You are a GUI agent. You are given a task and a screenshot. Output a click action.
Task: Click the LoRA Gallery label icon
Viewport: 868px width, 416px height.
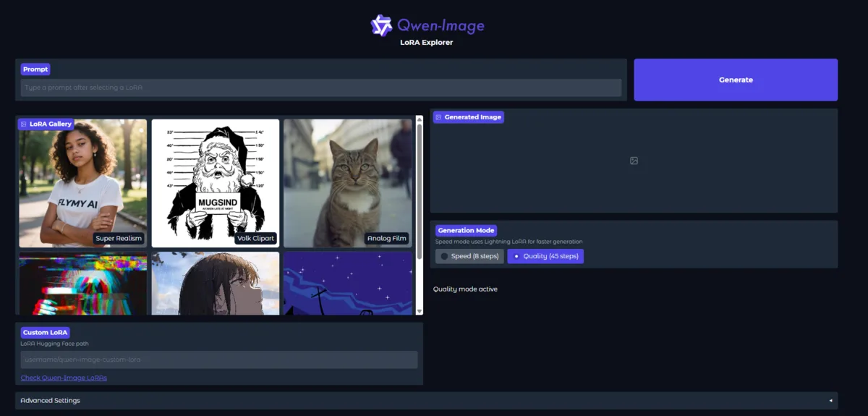pos(24,124)
